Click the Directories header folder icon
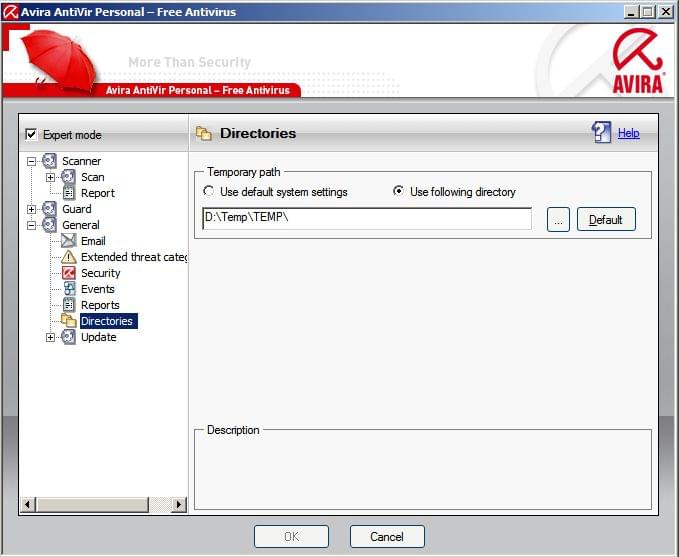 204,133
